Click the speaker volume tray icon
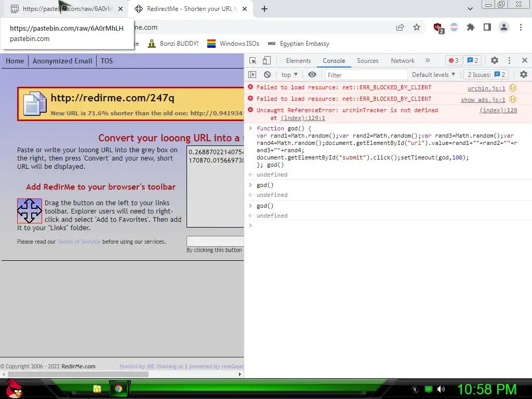The image size is (532, 399). click(x=441, y=389)
